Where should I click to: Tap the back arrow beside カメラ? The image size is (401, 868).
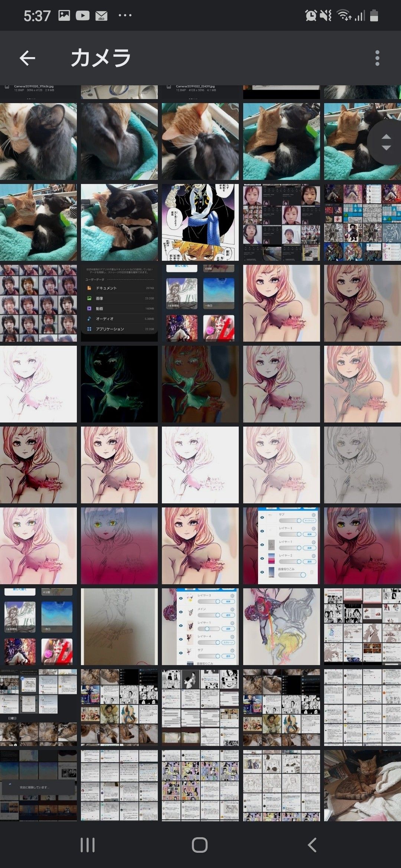tap(27, 58)
